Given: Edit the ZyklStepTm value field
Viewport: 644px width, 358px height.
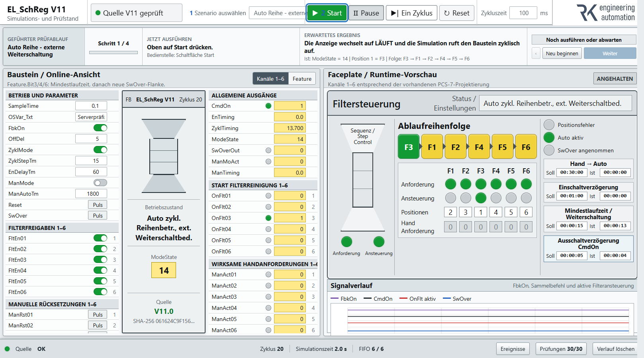Looking at the screenshot, I should (91, 161).
